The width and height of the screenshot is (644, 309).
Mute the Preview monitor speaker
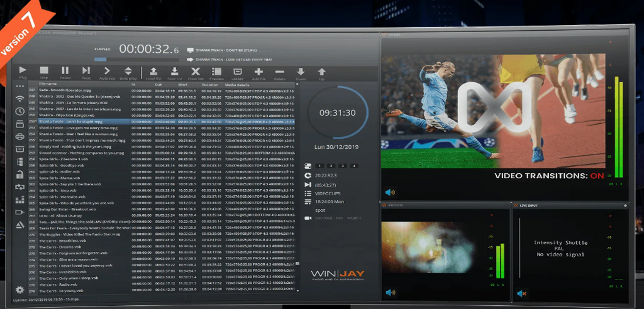(x=390, y=293)
